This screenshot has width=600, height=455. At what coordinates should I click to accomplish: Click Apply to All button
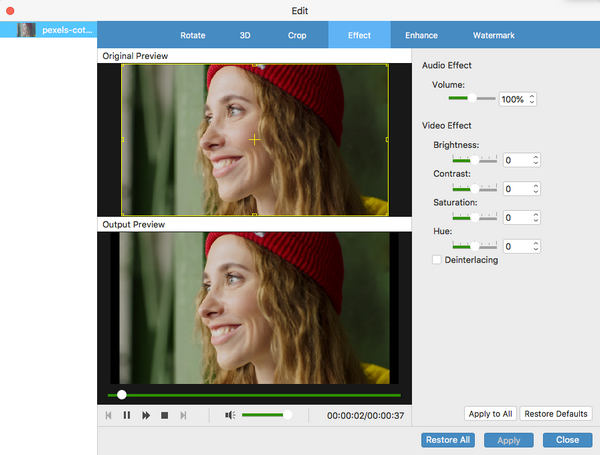click(x=490, y=414)
